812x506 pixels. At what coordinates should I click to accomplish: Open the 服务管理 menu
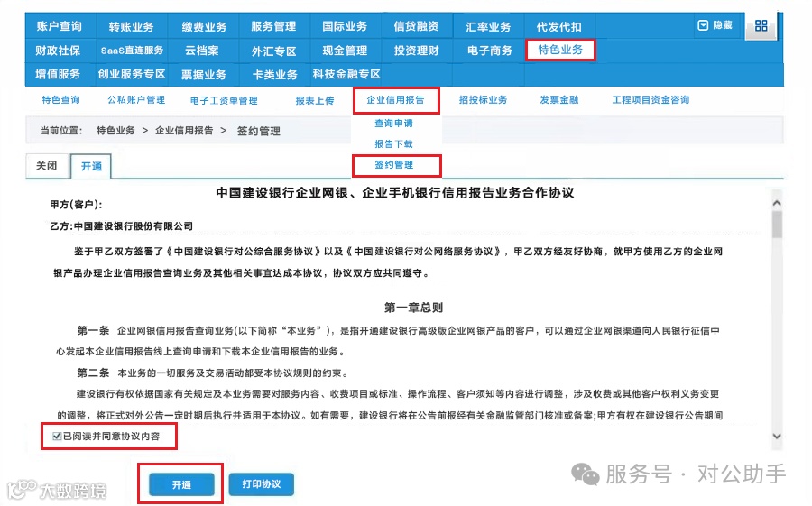(273, 26)
